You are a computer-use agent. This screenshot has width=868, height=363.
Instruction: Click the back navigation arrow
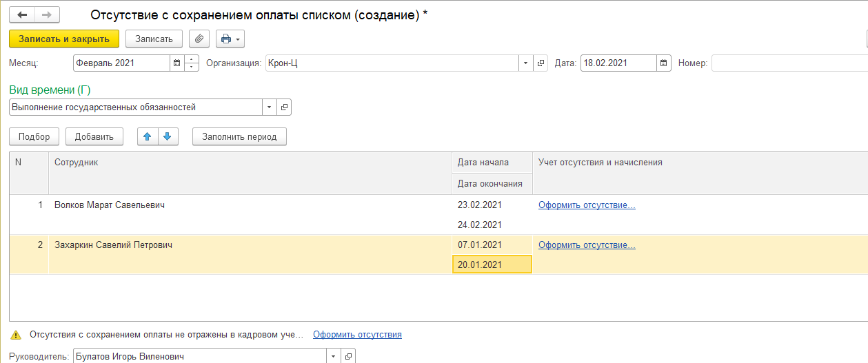point(21,14)
